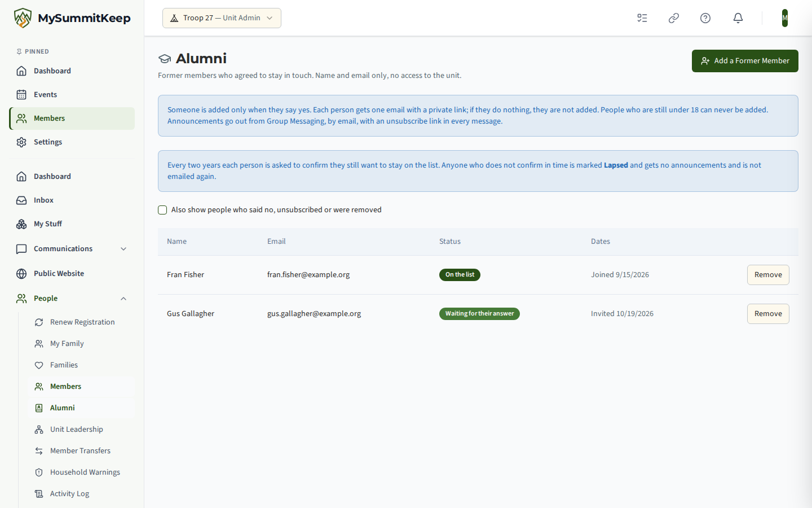Click the Name column header
Screen dimensions: 812x508
click(x=176, y=242)
